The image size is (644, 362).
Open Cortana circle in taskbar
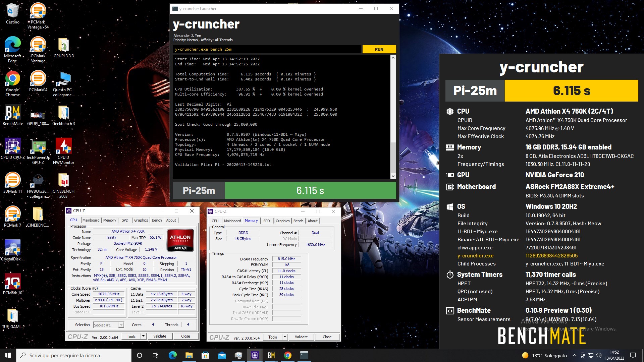140,355
